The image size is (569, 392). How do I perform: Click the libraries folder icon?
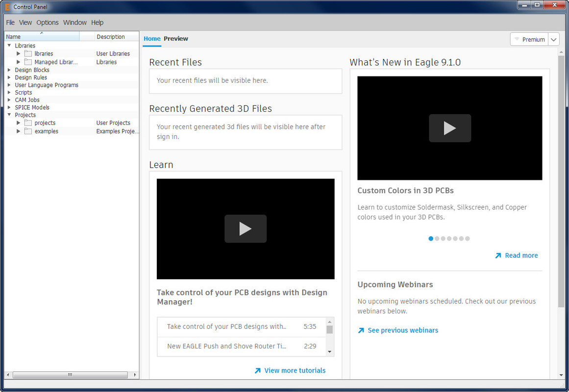click(x=28, y=54)
